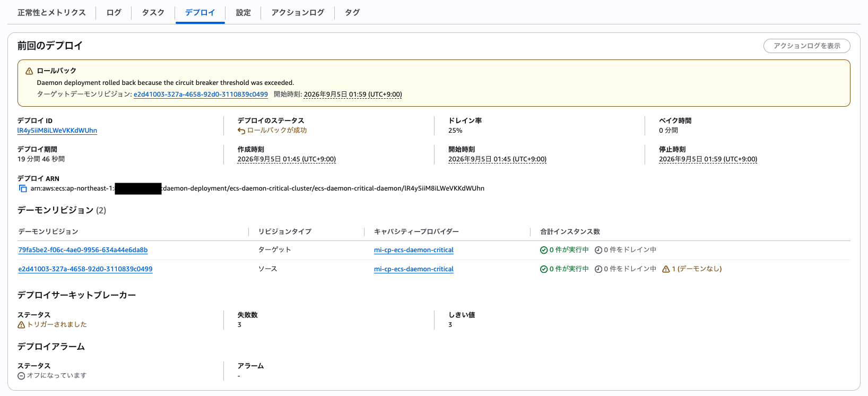Open the アクションログ tab
This screenshot has width=868, height=396.
click(298, 12)
